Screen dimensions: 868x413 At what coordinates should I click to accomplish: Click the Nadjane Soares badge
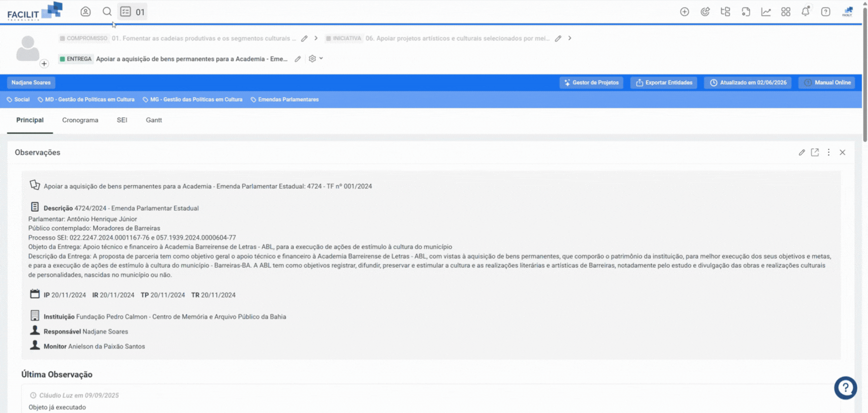click(31, 83)
